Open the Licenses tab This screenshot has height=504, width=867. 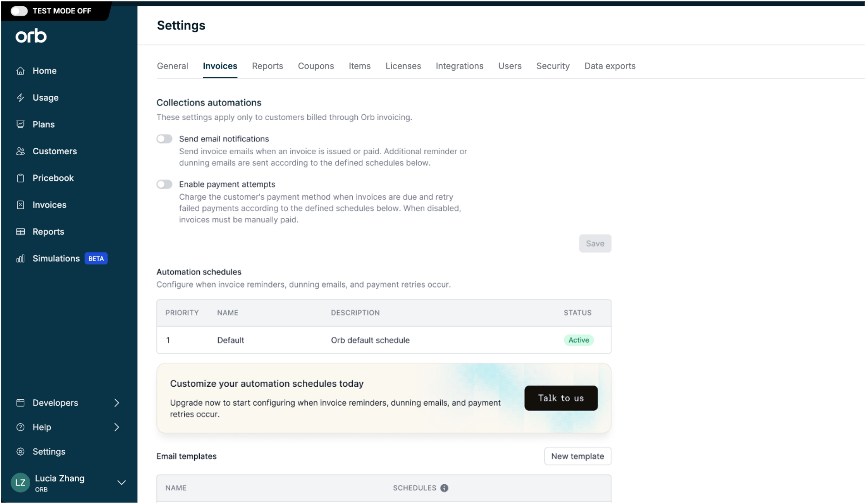(403, 66)
